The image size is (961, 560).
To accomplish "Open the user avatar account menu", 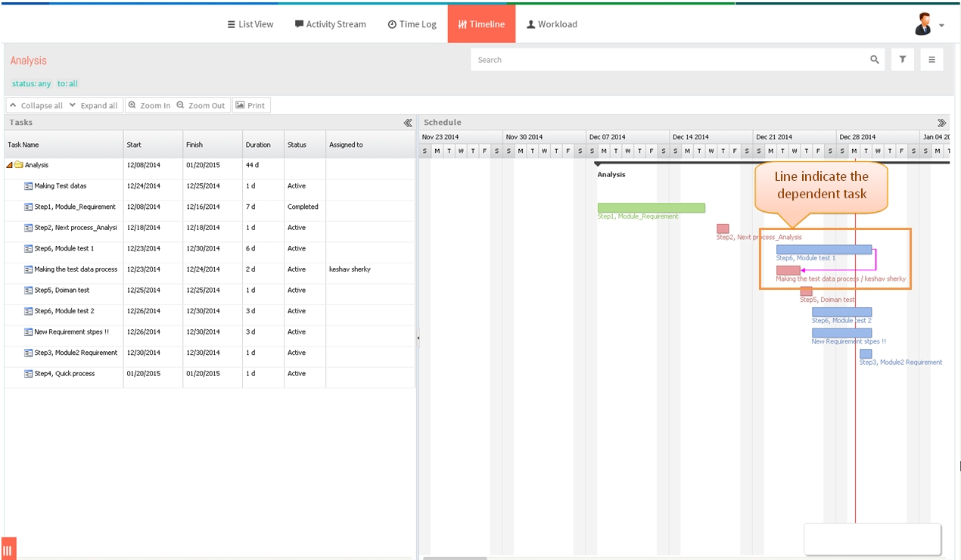I will (929, 24).
